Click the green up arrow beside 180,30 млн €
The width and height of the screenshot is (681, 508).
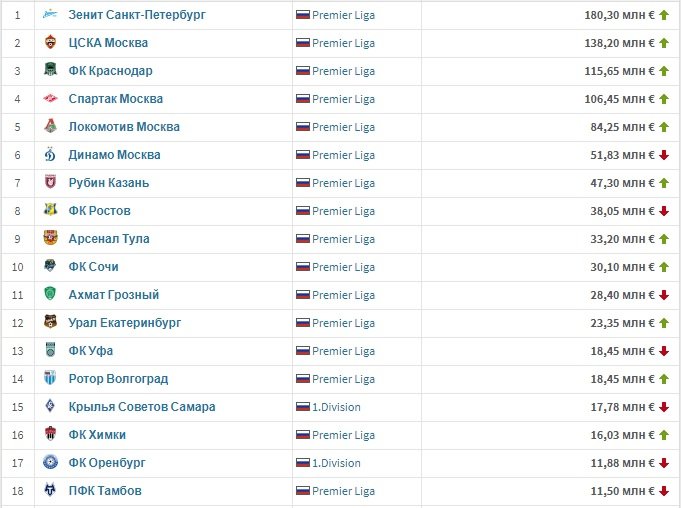coord(663,15)
